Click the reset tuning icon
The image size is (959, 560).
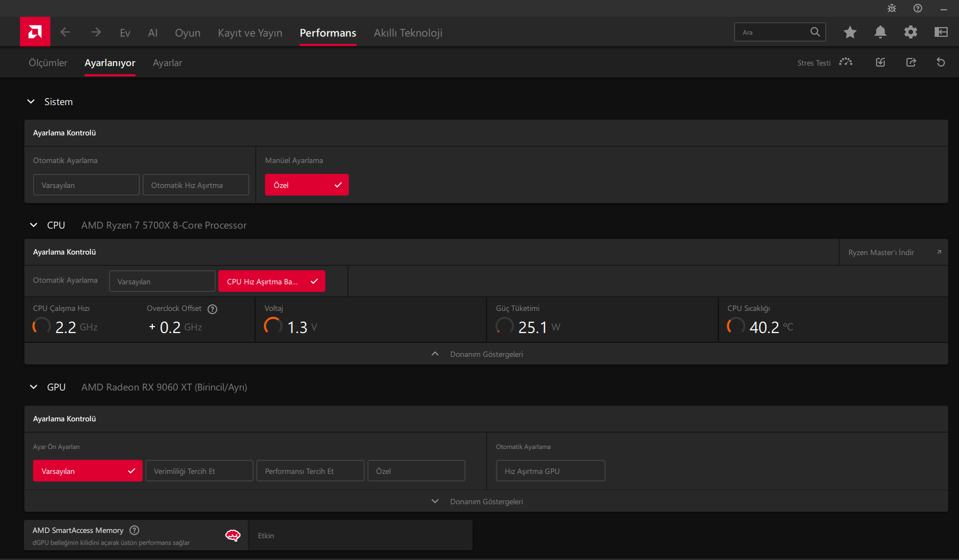coord(941,62)
